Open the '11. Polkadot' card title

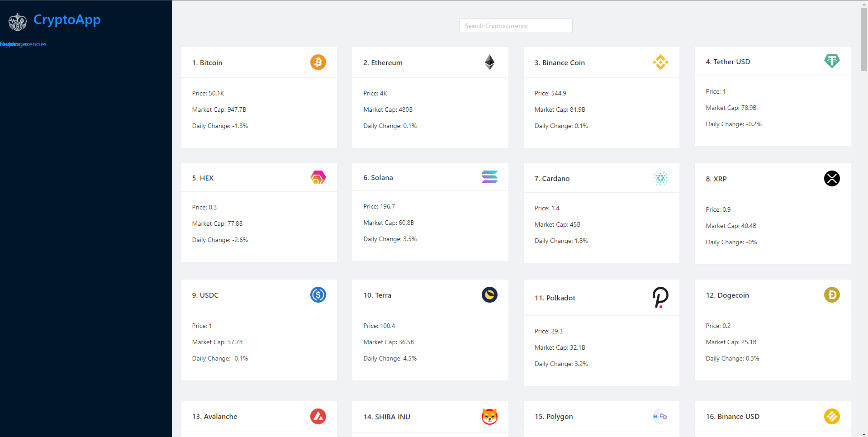[x=555, y=298]
